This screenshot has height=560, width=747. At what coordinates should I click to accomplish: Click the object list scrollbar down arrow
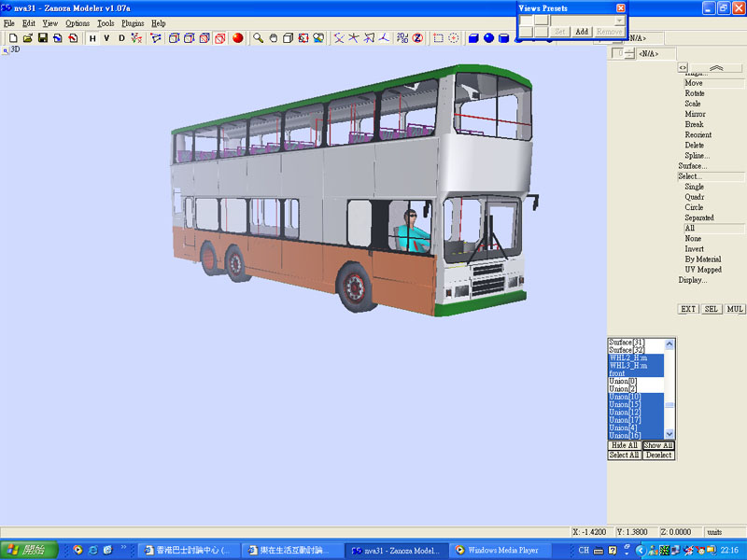669,435
